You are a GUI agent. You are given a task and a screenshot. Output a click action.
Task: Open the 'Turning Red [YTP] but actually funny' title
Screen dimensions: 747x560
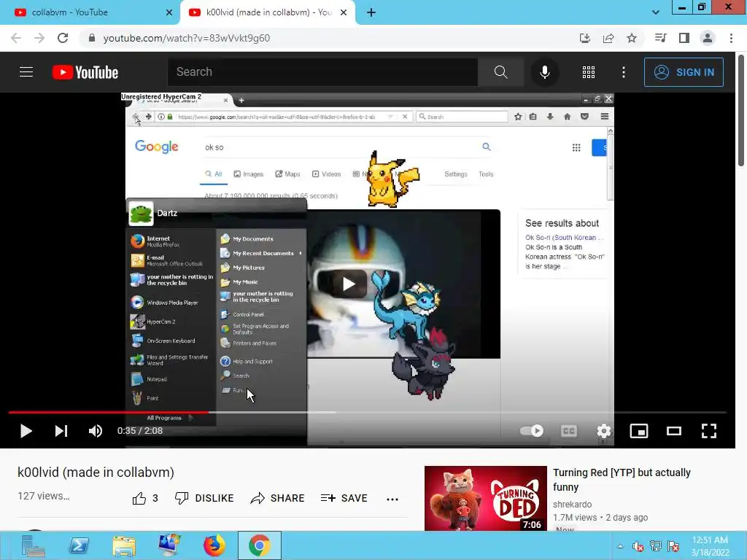click(x=622, y=480)
